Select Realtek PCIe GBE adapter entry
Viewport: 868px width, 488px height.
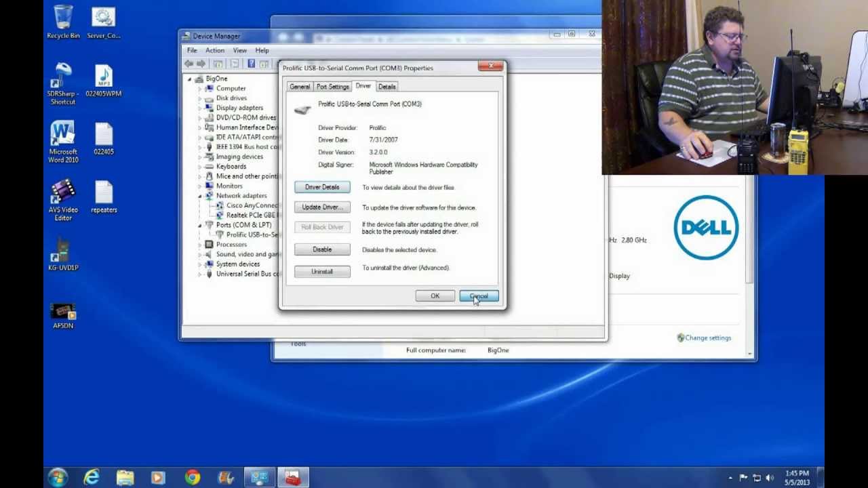[x=252, y=216]
